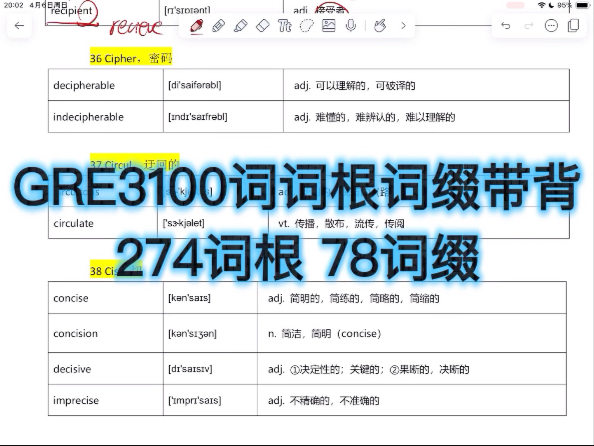Screen dimensions: 594x446
Task: Tap the phonetic [kən'sɪʒən]
Action: [192, 334]
